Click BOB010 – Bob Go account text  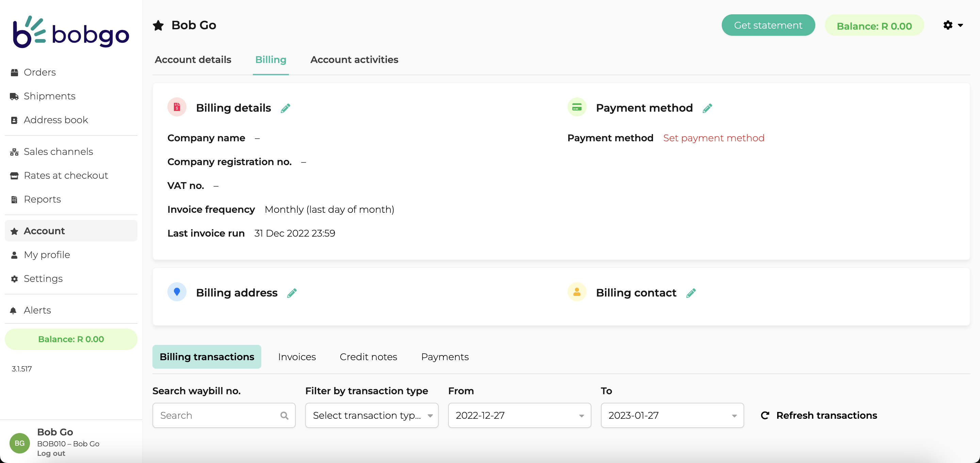(68, 444)
